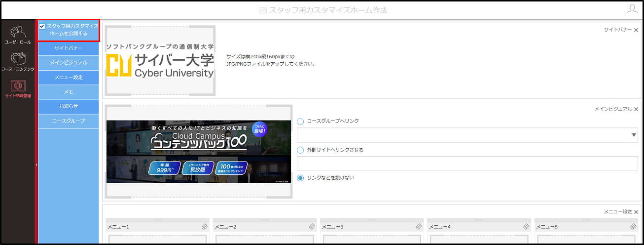Viewport: 644px width, 245px height.
Task: Open the user profile icon at top right
Action: [x=632, y=9]
